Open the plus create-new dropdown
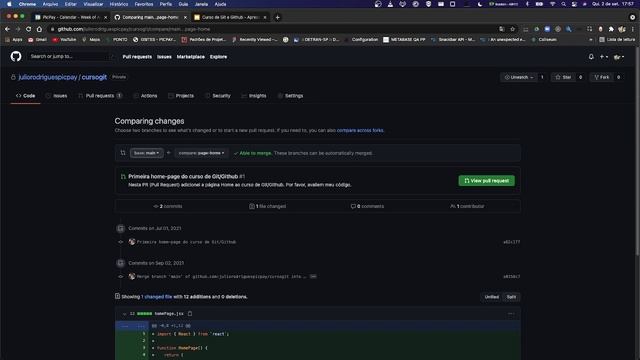Viewport: 640px width, 360px height. (604, 57)
